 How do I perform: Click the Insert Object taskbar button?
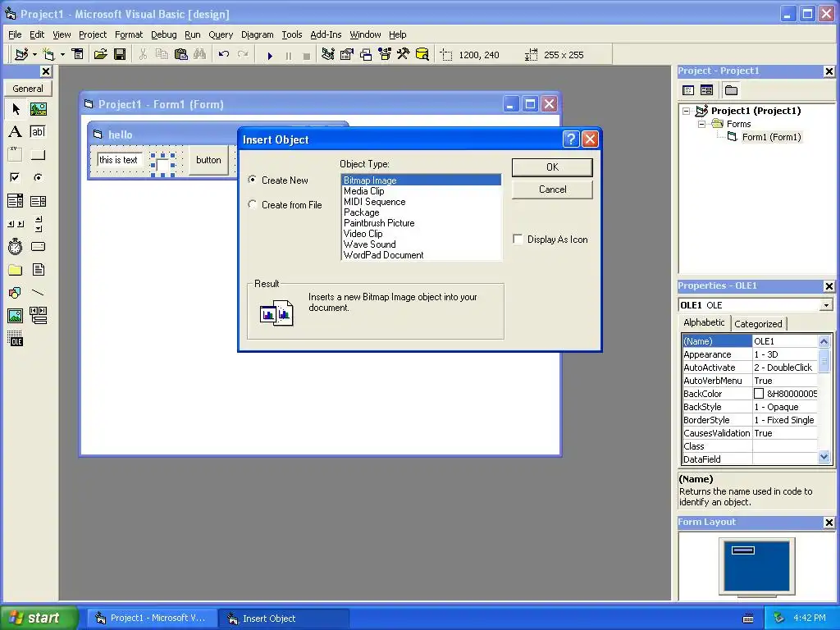point(284,619)
